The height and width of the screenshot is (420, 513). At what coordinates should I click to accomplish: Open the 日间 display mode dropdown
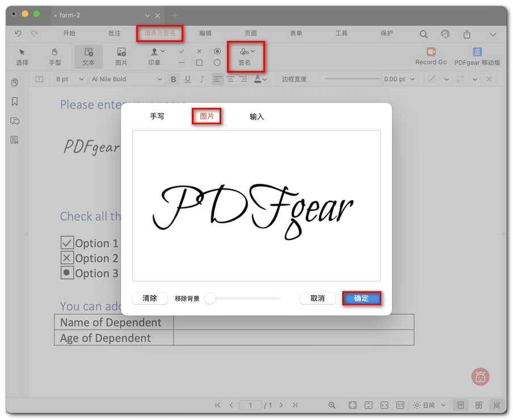(430, 405)
